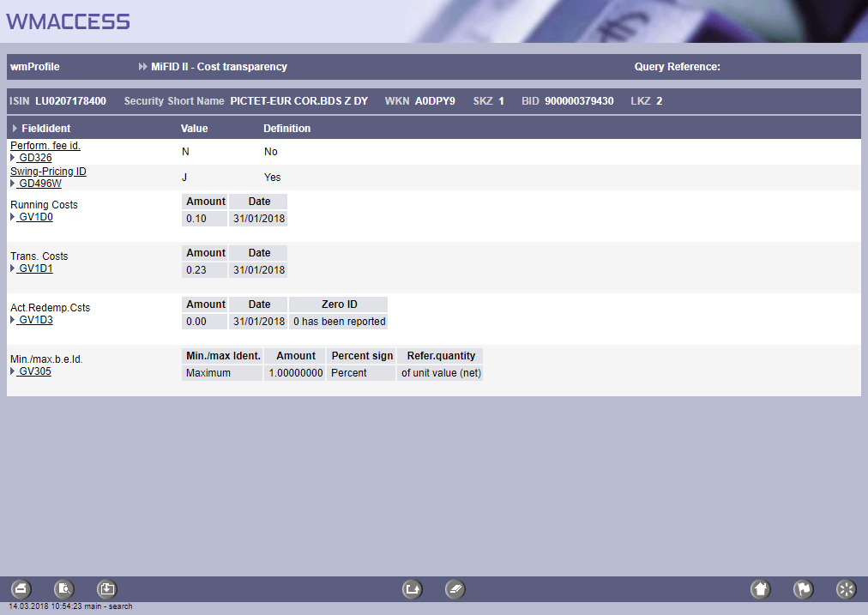This screenshot has height=615, width=868.
Task: Click Running Costs amount 0.10
Action: pyautogui.click(x=204, y=219)
